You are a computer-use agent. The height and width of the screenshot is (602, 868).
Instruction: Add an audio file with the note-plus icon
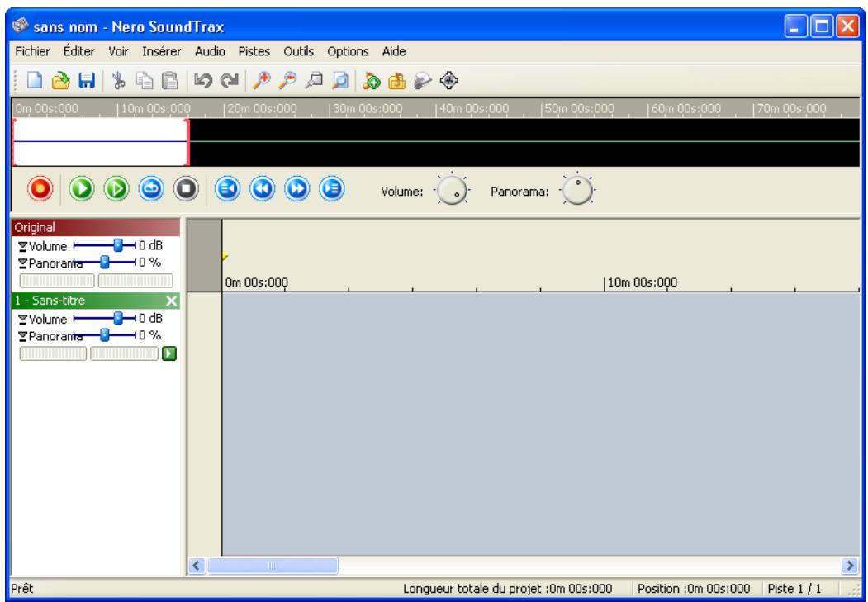click(x=371, y=81)
